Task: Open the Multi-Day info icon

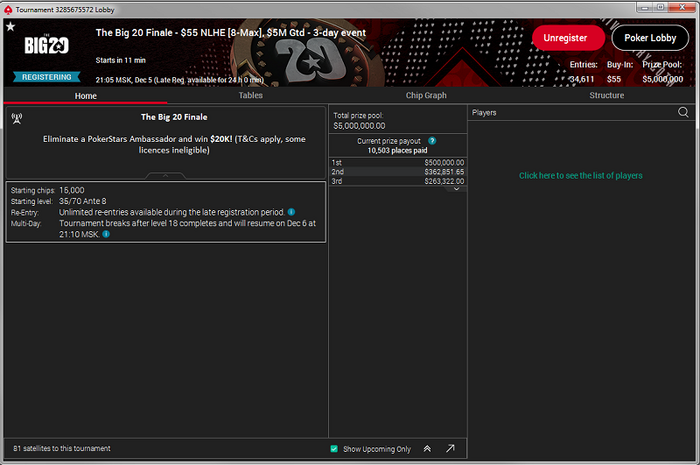Action: tap(106, 234)
